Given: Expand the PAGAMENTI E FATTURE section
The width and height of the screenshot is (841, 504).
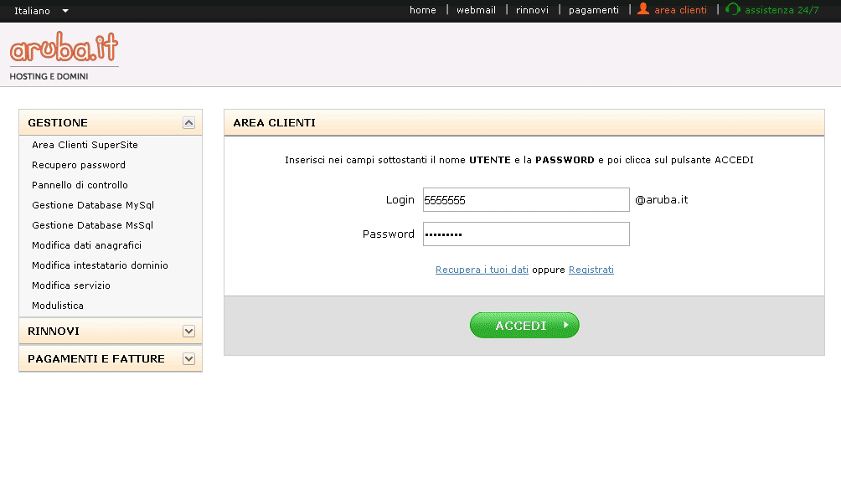Looking at the screenshot, I should click(188, 358).
